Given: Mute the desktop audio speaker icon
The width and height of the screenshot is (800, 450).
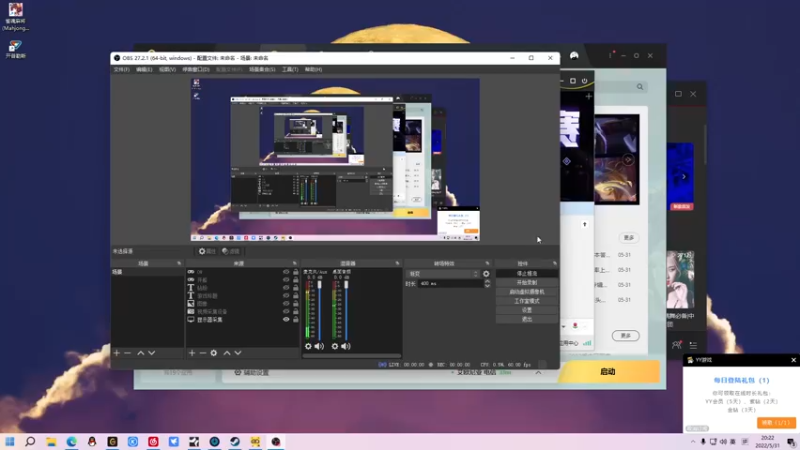Looking at the screenshot, I should point(346,346).
